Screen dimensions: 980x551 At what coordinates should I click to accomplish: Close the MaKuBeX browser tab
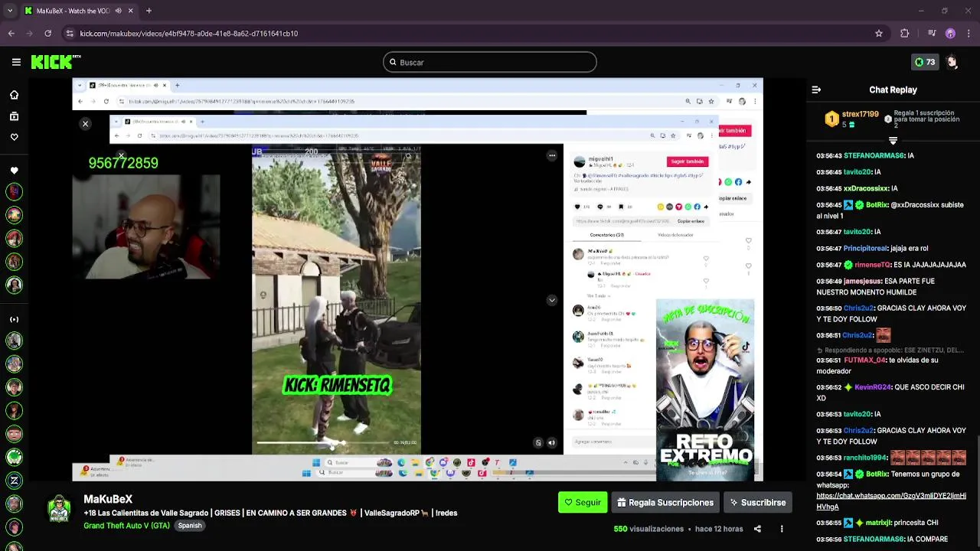(131, 11)
